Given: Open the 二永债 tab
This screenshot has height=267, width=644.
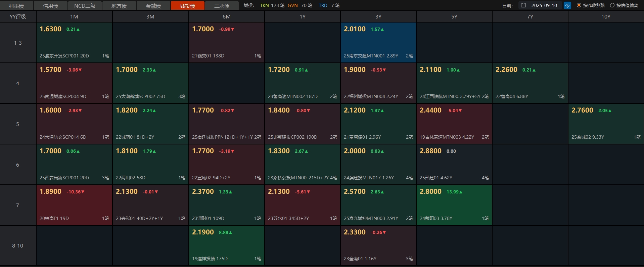Looking at the screenshot, I should 222,6.
